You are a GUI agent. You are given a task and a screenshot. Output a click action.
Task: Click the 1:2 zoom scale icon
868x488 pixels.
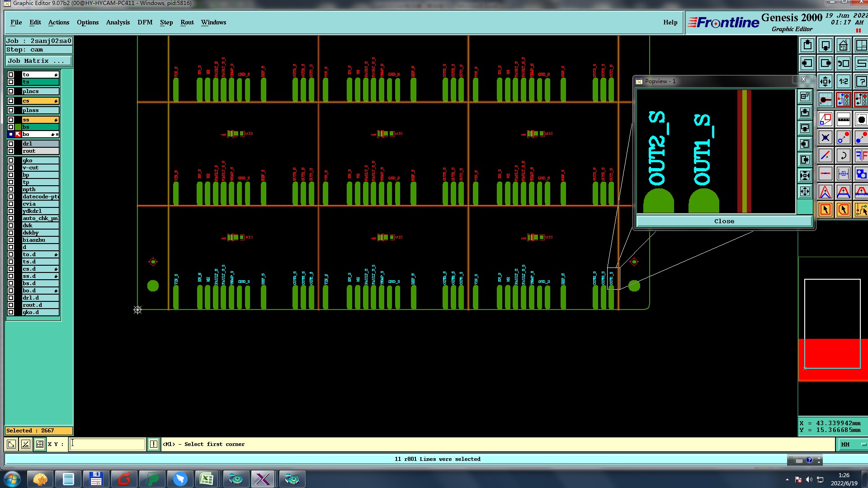(x=843, y=82)
